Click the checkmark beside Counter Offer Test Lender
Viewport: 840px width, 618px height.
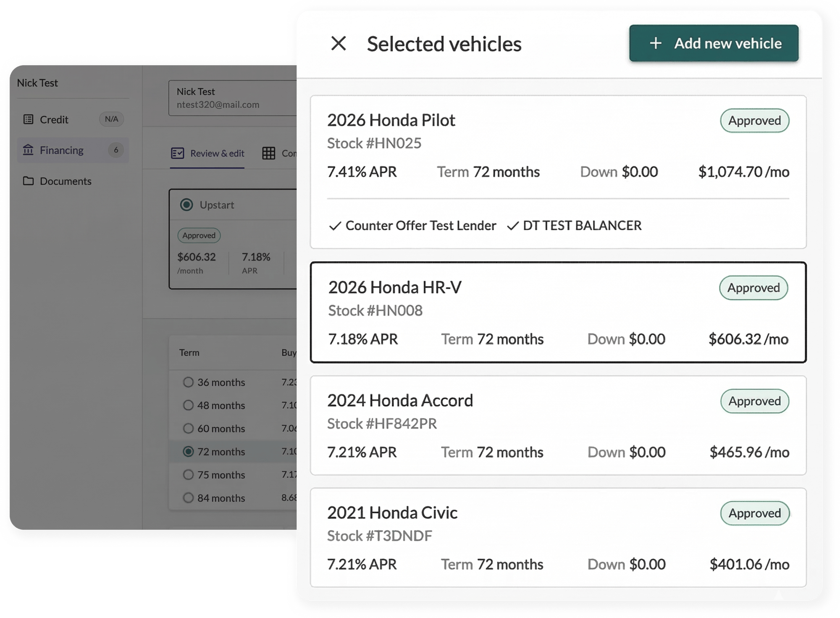click(x=335, y=226)
